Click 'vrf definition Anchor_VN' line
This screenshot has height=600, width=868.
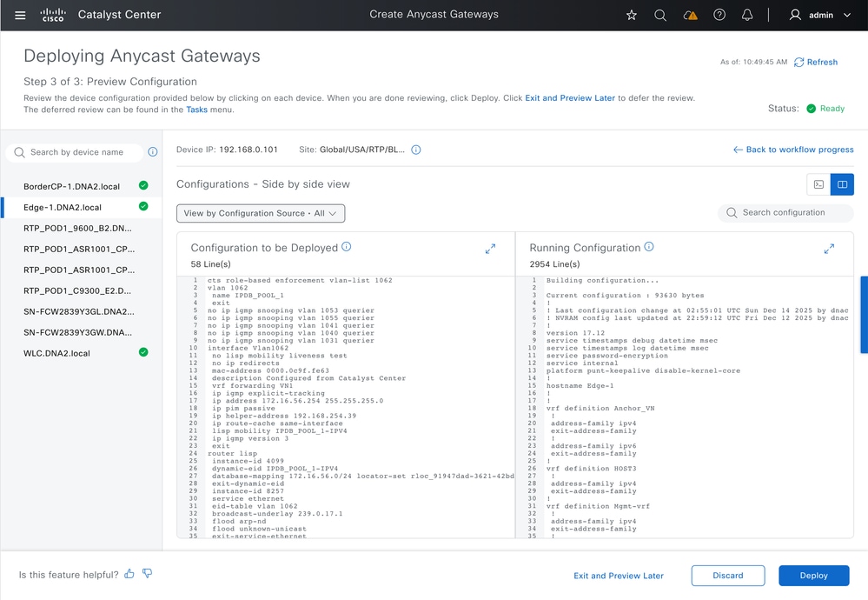tap(600, 409)
